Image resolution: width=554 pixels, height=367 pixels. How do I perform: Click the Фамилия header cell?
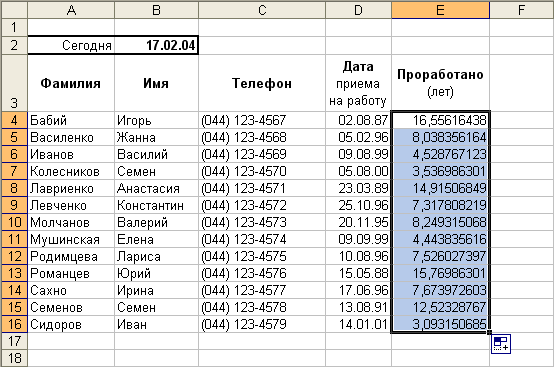71,83
